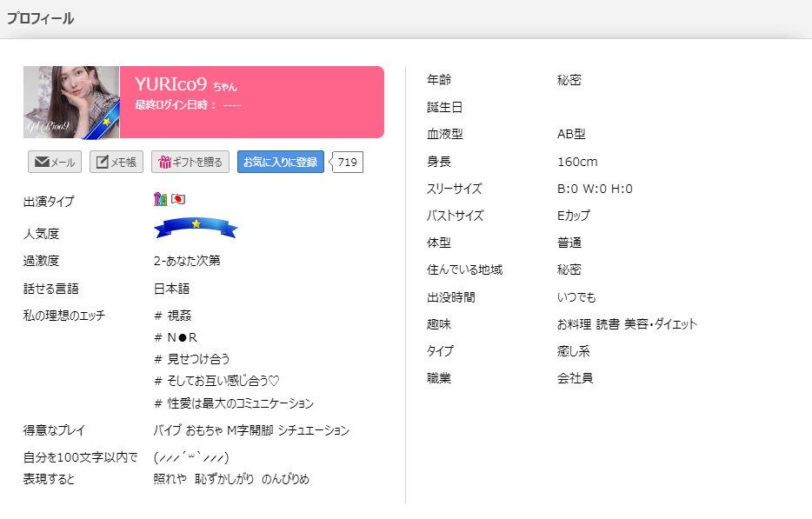Click the 会社員 occupation value

coord(575,378)
